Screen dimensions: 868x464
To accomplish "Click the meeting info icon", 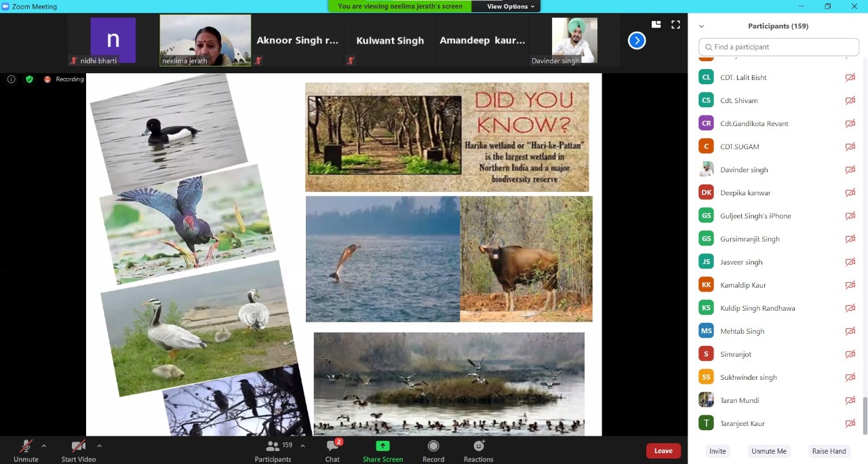I will (x=12, y=79).
